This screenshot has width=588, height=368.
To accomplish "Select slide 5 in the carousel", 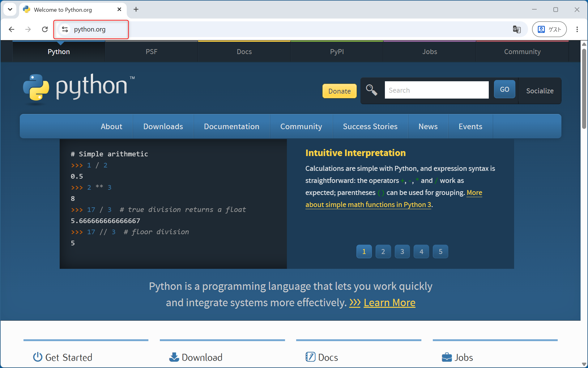I will [441, 252].
